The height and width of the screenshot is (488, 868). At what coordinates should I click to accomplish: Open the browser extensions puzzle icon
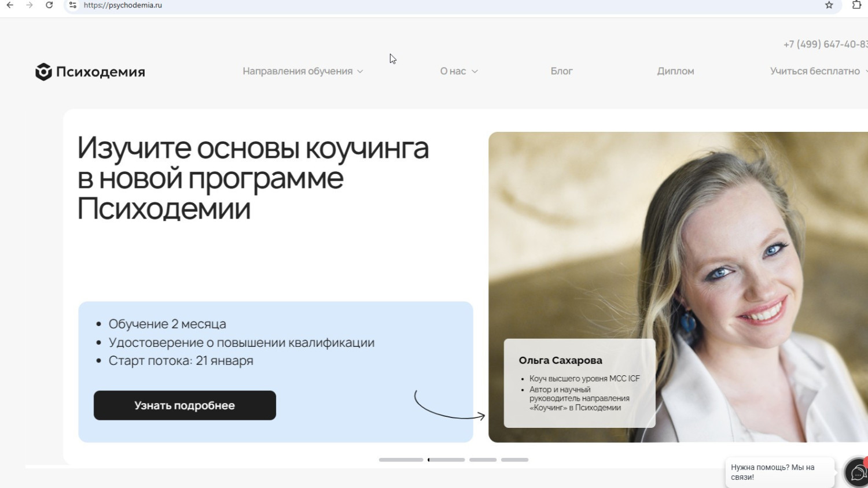(x=856, y=5)
